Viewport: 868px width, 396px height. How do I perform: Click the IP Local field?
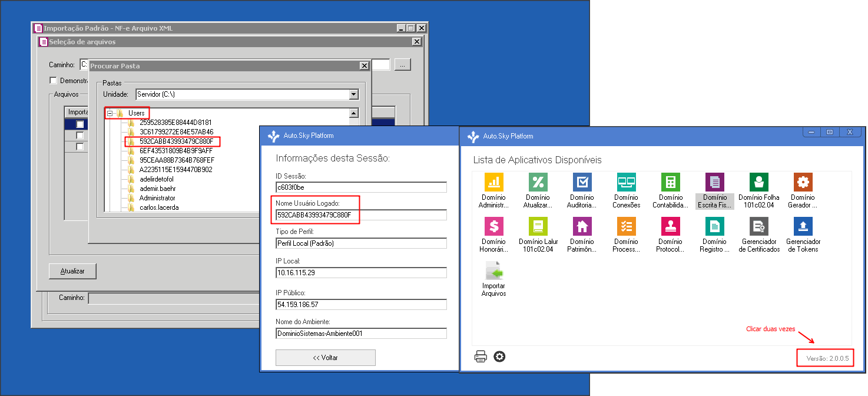tap(361, 273)
